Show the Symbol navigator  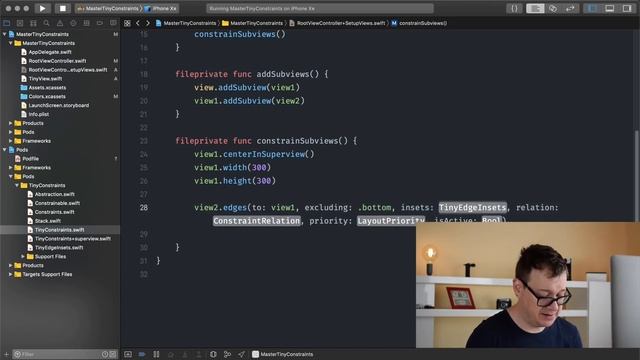(33, 23)
